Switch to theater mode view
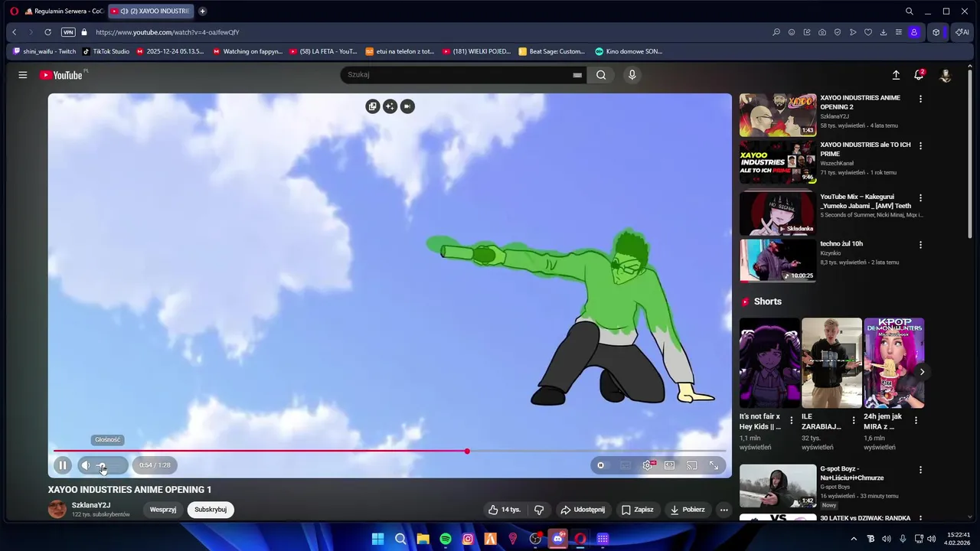The image size is (980, 551). coord(670,465)
